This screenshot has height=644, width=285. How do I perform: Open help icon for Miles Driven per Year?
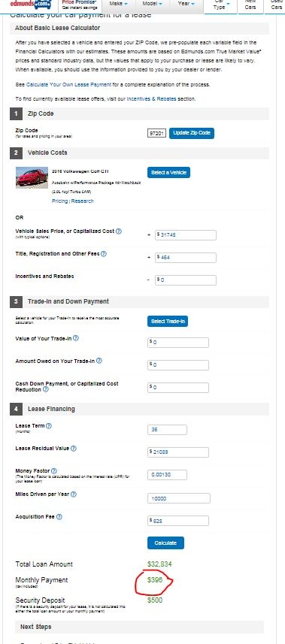pos(74,494)
